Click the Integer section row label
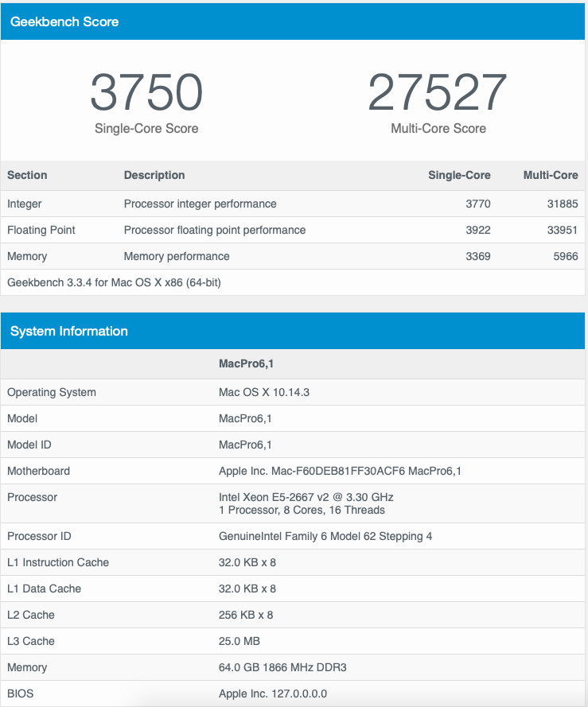Viewport: 588px width, 707px height. click(x=25, y=204)
